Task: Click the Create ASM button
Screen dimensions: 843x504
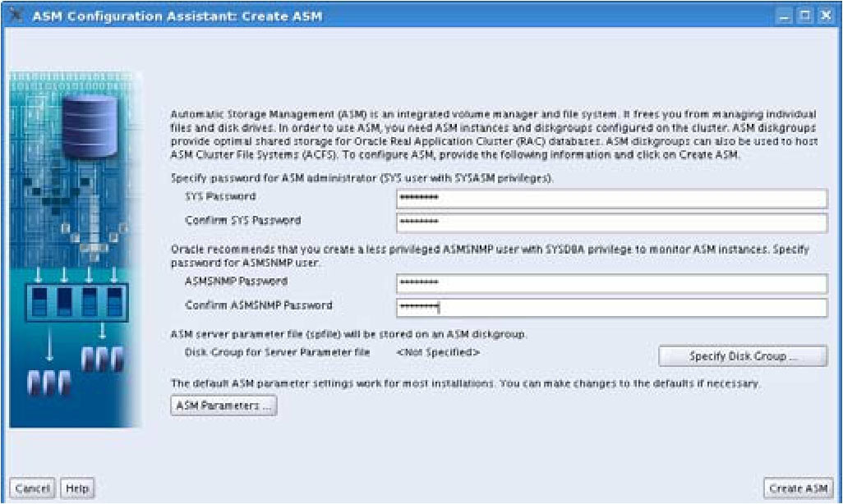Action: click(x=798, y=488)
